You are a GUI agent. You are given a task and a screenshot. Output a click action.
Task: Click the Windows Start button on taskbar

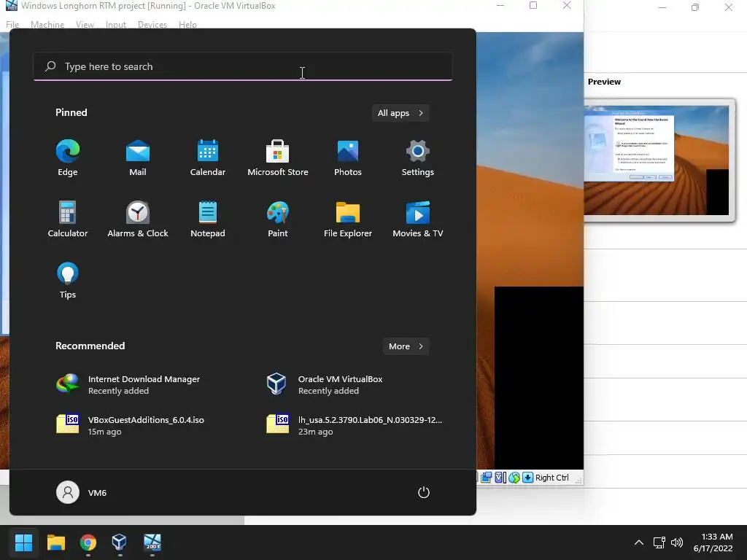click(x=23, y=542)
